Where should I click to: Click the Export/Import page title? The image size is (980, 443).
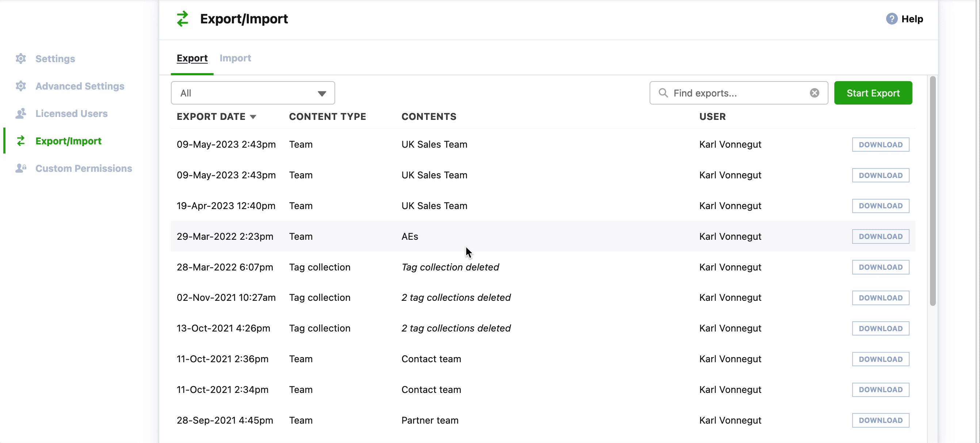coord(244,19)
